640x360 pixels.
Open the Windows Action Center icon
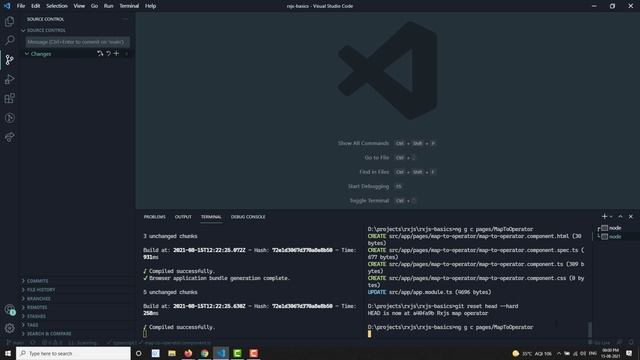629,353
